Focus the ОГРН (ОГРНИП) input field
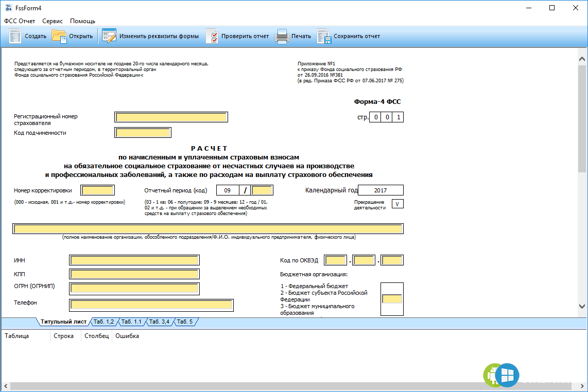Viewport: 588px width, 392px height. pos(134,289)
